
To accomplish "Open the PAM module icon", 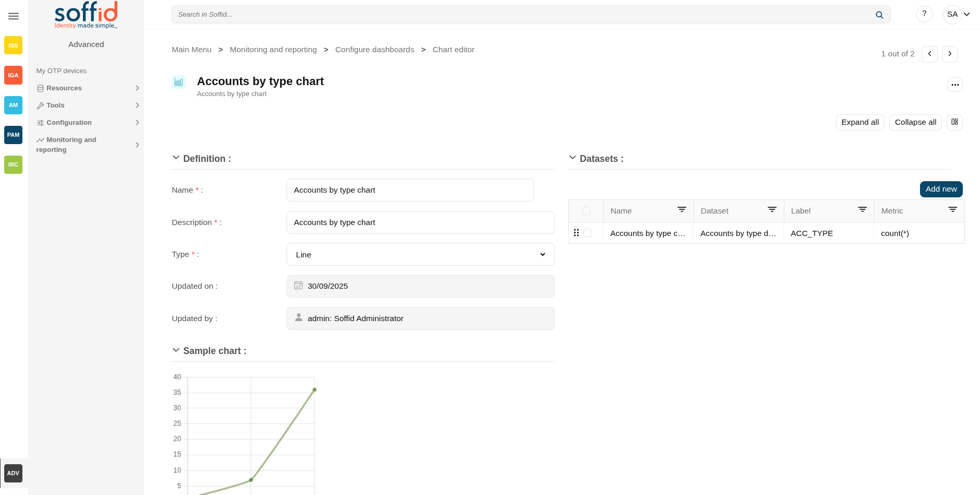I will [13, 135].
